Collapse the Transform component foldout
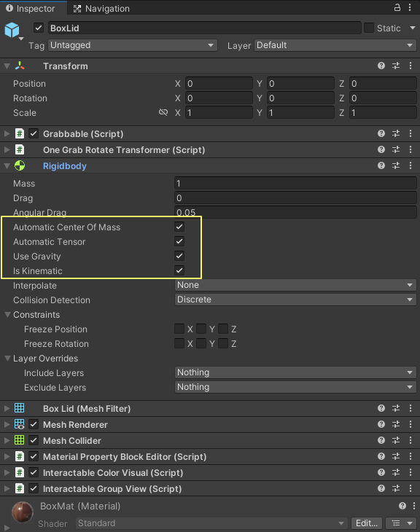This screenshot has width=420, height=532. click(x=7, y=66)
